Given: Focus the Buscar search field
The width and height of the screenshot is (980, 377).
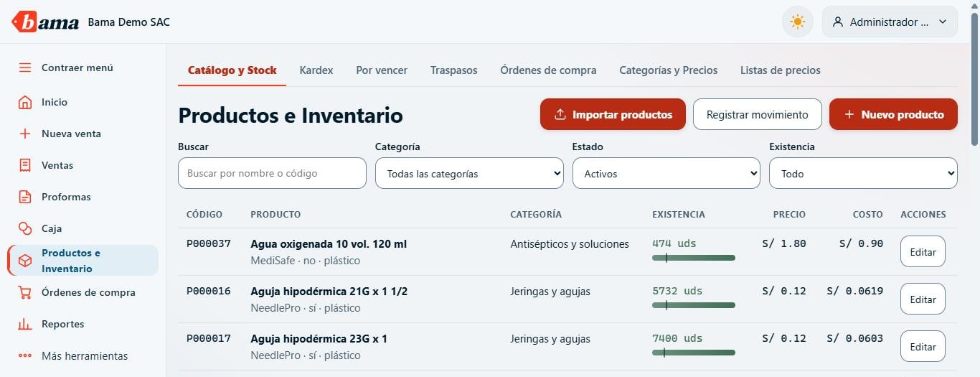Looking at the screenshot, I should [272, 173].
